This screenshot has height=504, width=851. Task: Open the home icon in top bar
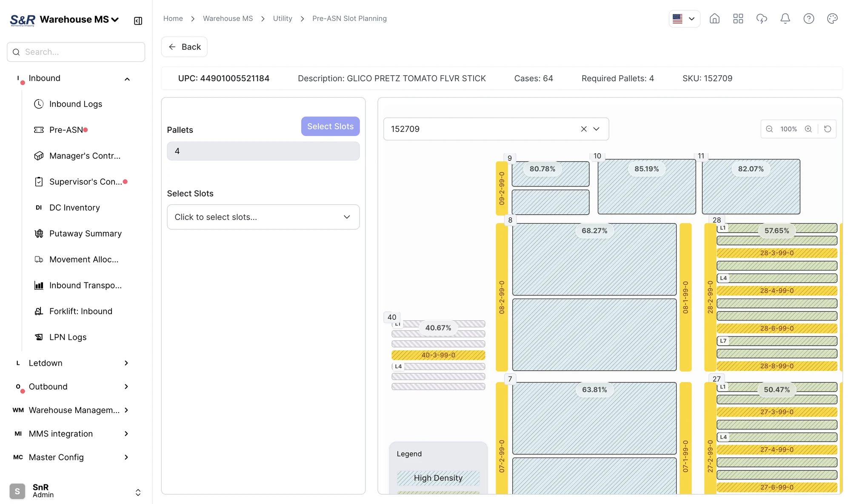tap(714, 19)
